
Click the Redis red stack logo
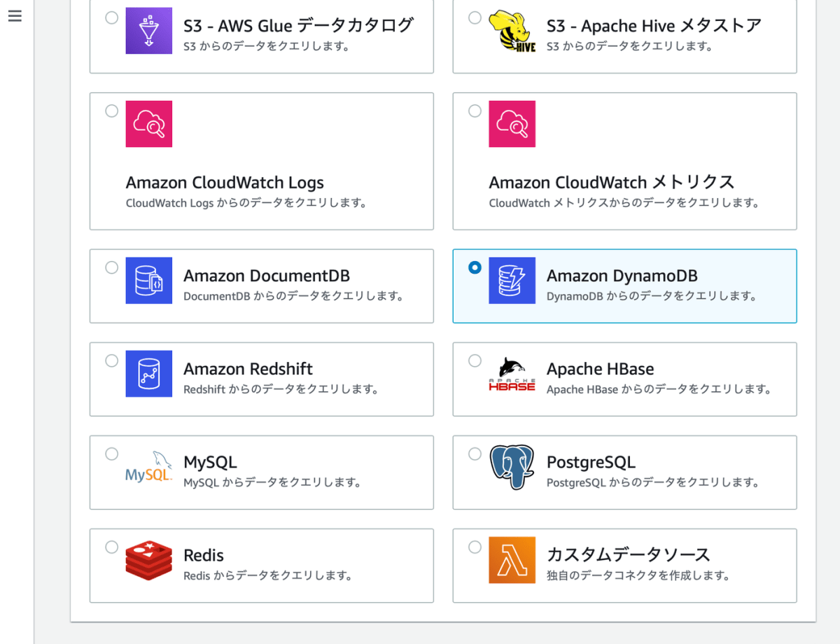(149, 560)
